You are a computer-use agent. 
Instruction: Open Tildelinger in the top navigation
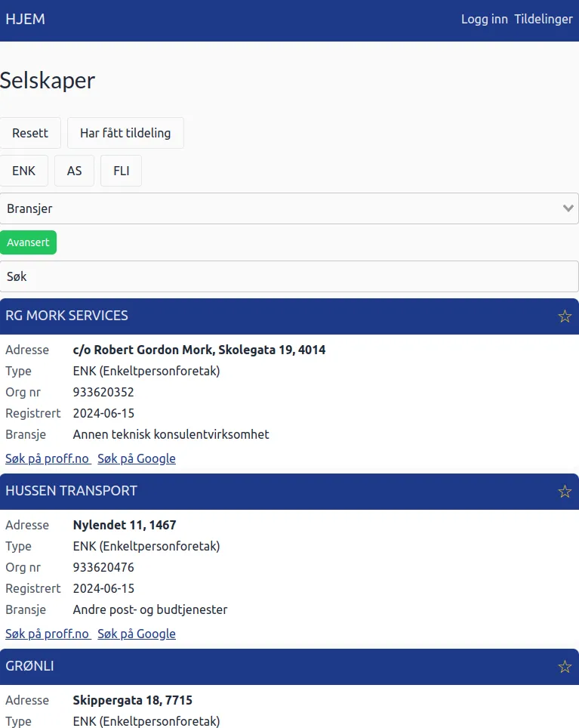pyautogui.click(x=543, y=20)
